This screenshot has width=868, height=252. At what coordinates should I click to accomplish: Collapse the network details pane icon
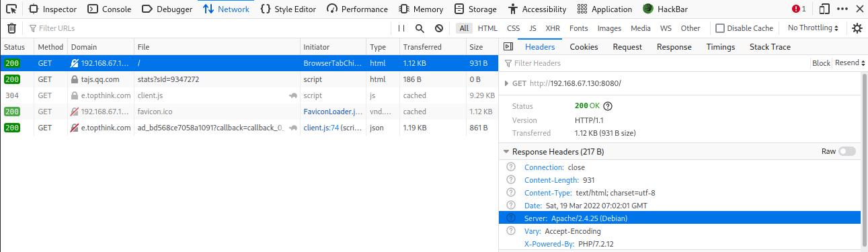[508, 47]
